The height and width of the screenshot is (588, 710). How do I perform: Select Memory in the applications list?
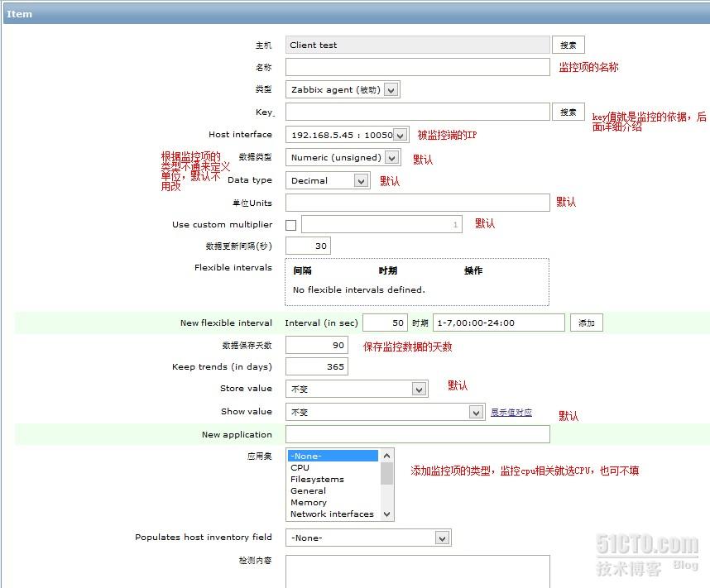click(x=333, y=503)
